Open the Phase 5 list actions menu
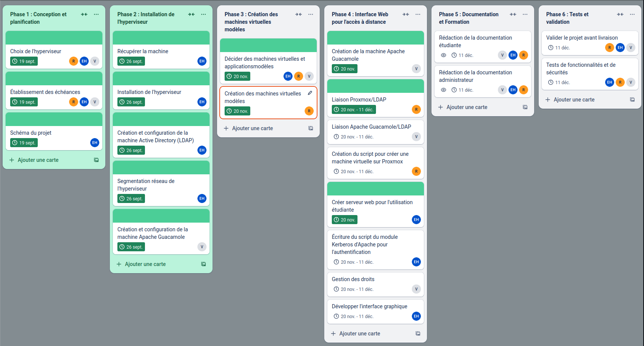644x346 pixels. click(x=525, y=14)
